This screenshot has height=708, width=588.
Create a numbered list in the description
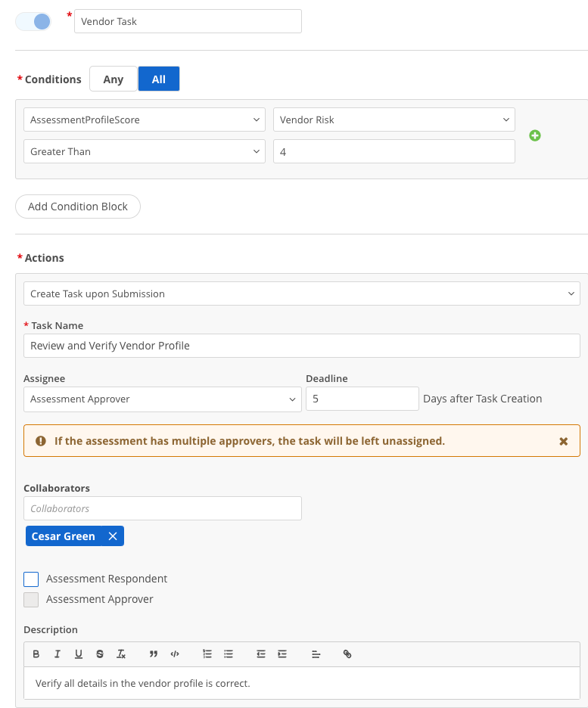207,654
